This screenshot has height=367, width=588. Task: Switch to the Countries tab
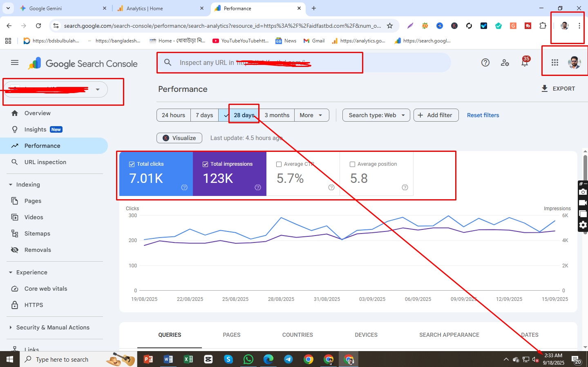pyautogui.click(x=297, y=335)
